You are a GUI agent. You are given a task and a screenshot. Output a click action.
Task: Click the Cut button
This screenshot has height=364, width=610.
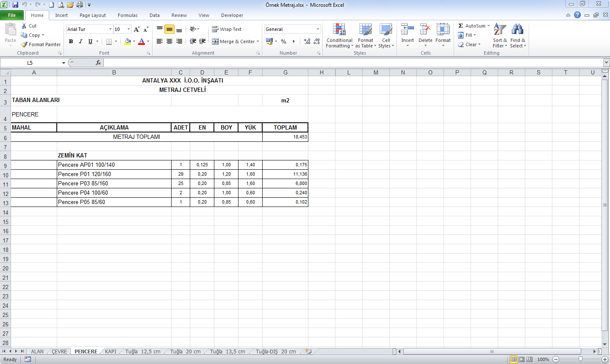[x=29, y=26]
